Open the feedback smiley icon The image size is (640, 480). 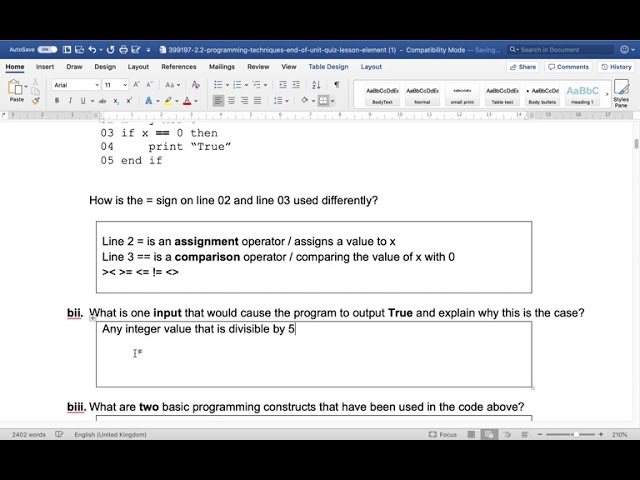(x=624, y=50)
